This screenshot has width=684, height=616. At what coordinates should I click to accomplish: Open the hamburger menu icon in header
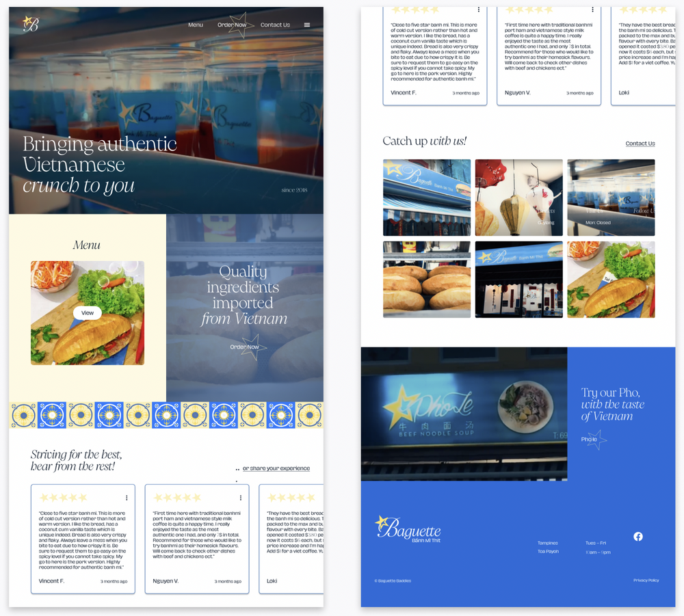tap(307, 25)
